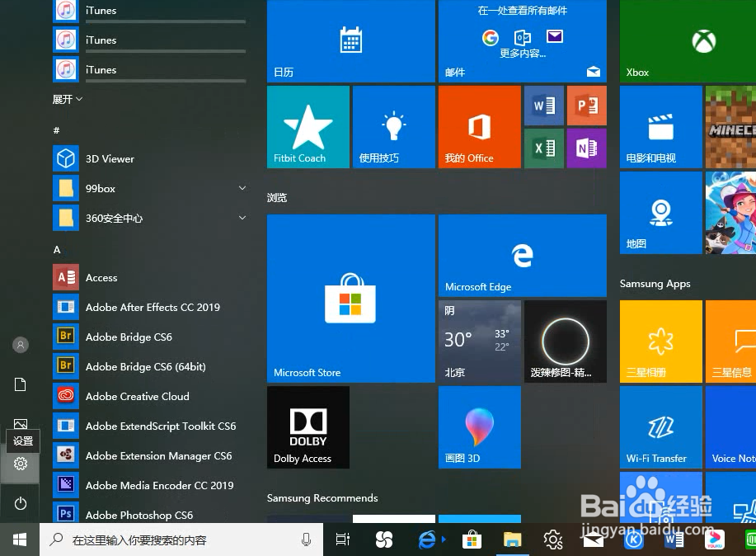The image size is (756, 556).
Task: Open Settings gear on the taskbar
Action: point(553,540)
